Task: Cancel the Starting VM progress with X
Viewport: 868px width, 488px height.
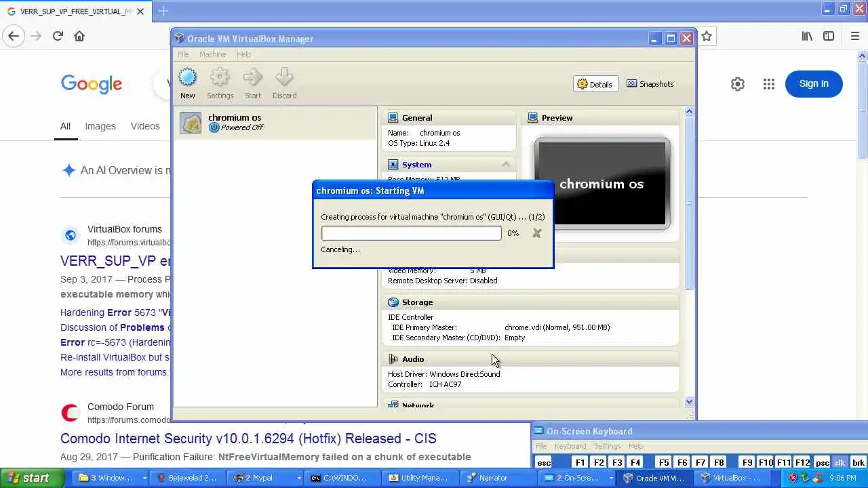Action: click(537, 233)
